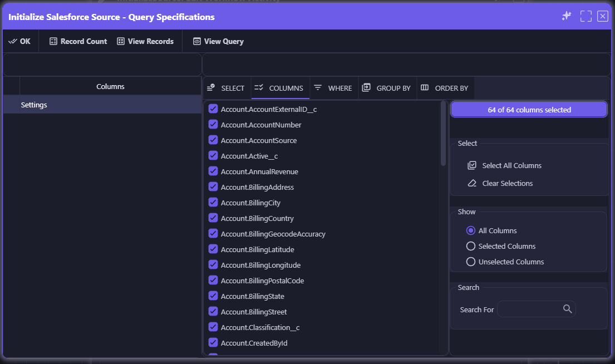Click the SELECT tab icon
Viewport: 615px width, 364px height.
211,87
